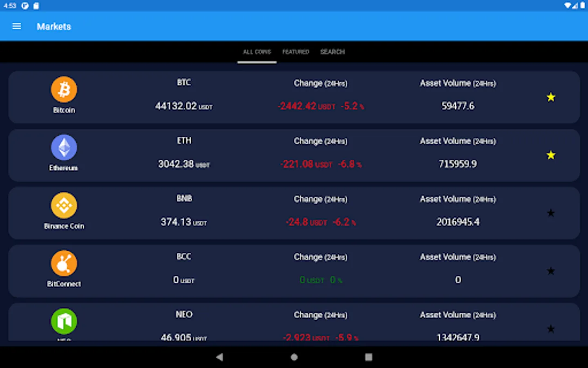Select the BTC price 44132.02 USDT
Screen dimensions: 588x368
184,106
